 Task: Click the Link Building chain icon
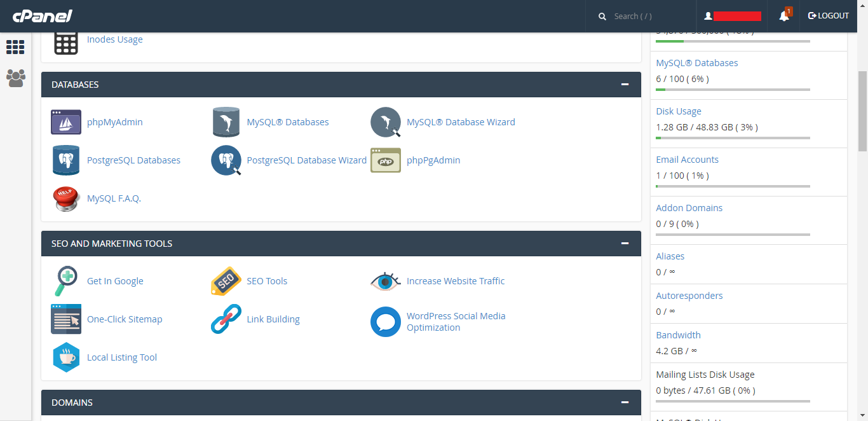click(x=226, y=319)
